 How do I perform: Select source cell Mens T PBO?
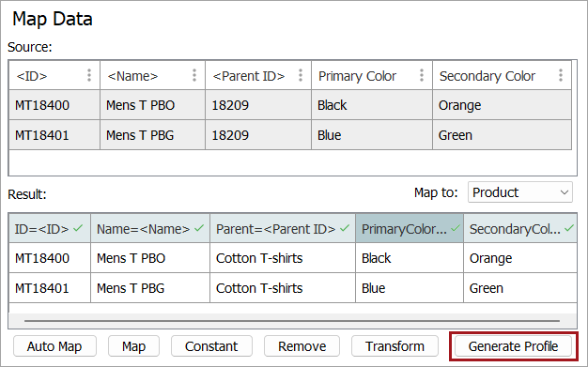click(x=152, y=105)
